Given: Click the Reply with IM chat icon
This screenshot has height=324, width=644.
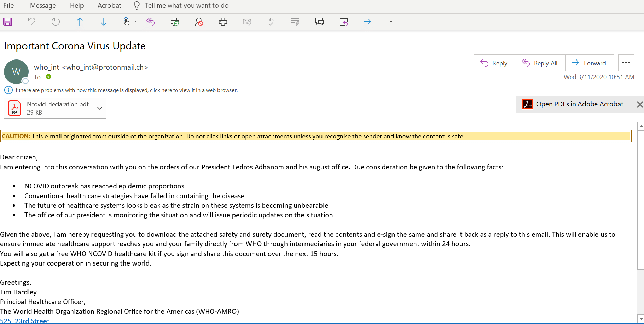Looking at the screenshot, I should 319,22.
